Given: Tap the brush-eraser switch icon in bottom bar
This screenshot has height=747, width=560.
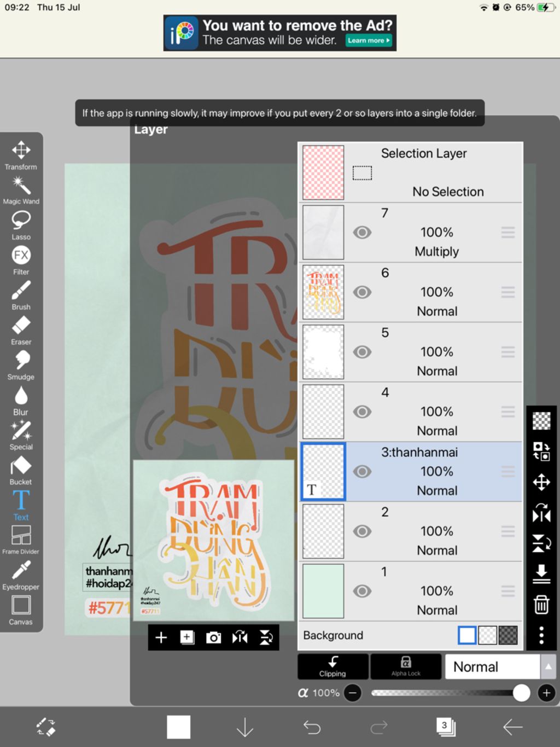Looking at the screenshot, I should [x=46, y=727].
